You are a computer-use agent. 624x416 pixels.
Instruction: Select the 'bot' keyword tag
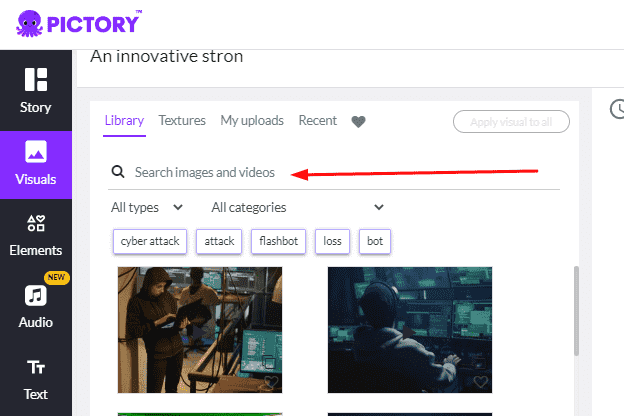(375, 241)
